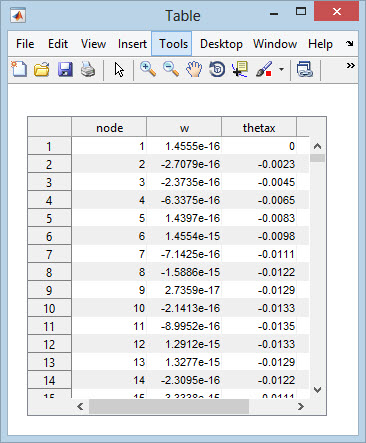Print the figure using the printer icon
The width and height of the screenshot is (366, 443).
coord(88,69)
